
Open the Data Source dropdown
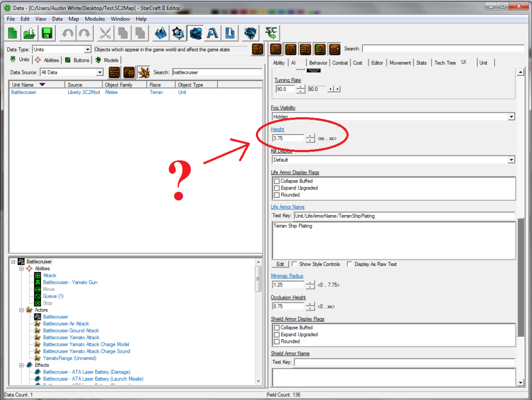tap(100, 72)
